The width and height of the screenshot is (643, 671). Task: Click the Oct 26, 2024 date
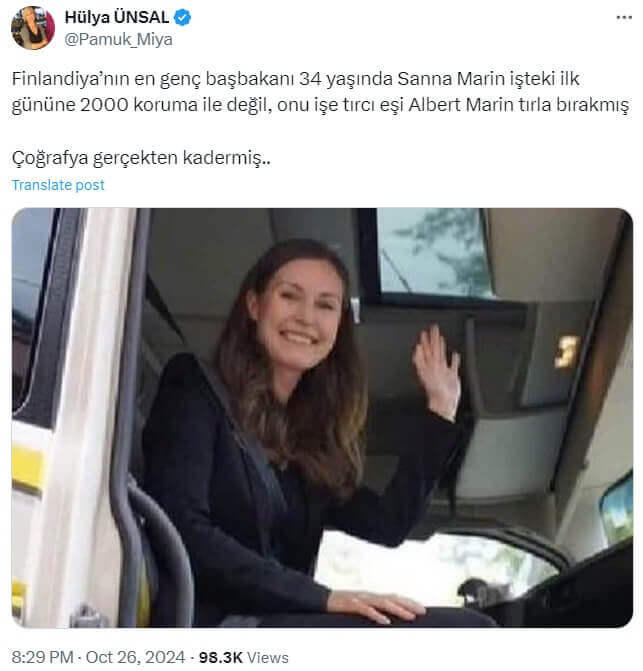tap(135, 657)
